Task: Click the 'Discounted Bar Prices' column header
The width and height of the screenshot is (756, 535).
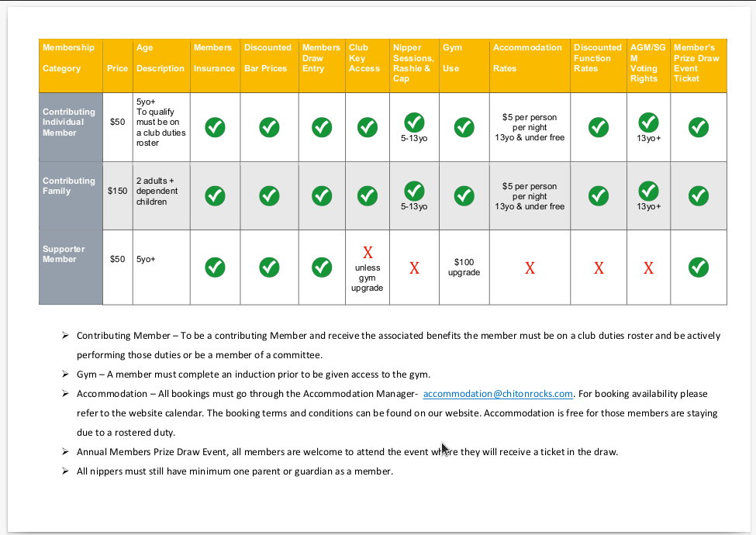Action: tap(269, 66)
